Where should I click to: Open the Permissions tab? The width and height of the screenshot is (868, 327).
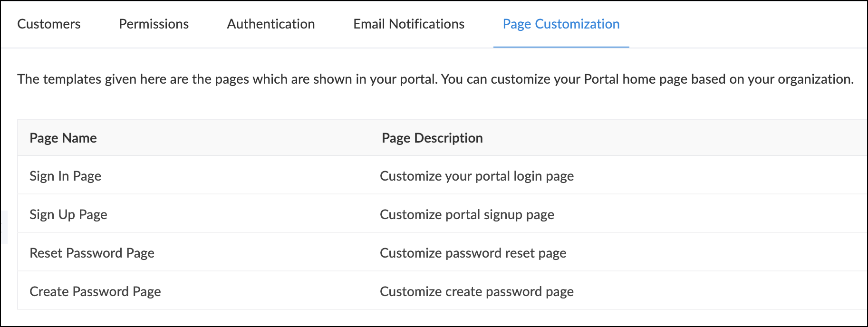[154, 24]
